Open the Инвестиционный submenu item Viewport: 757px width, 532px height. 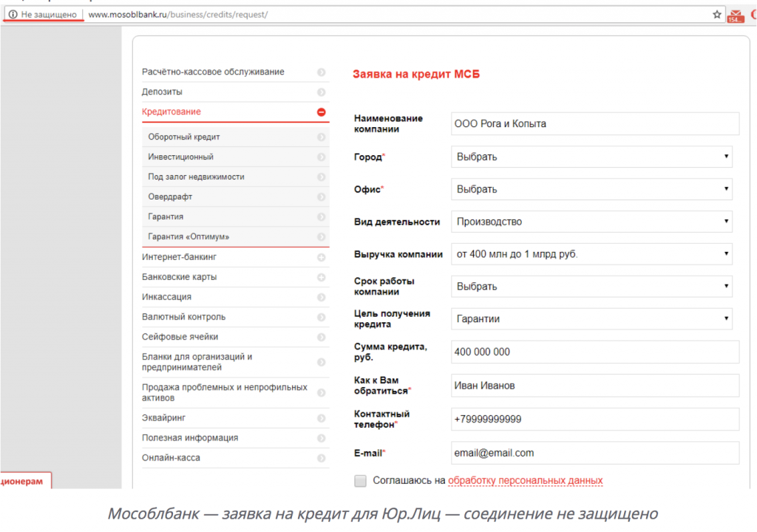[x=180, y=157]
